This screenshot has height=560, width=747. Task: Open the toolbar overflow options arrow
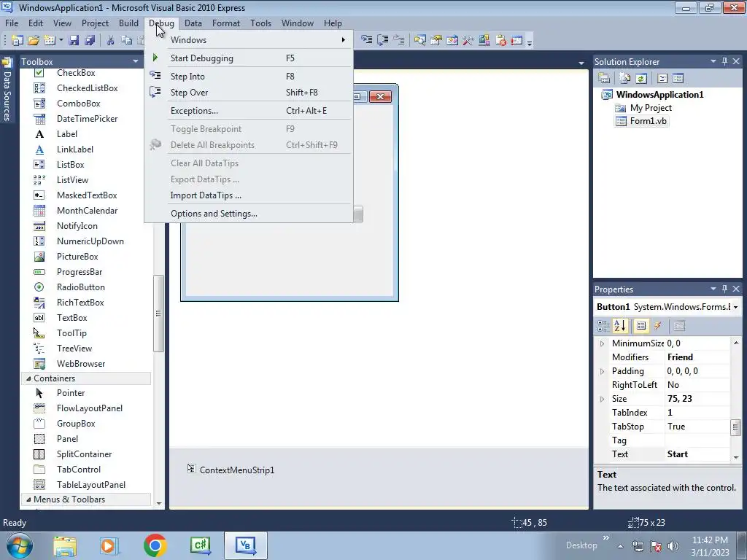tap(530, 42)
